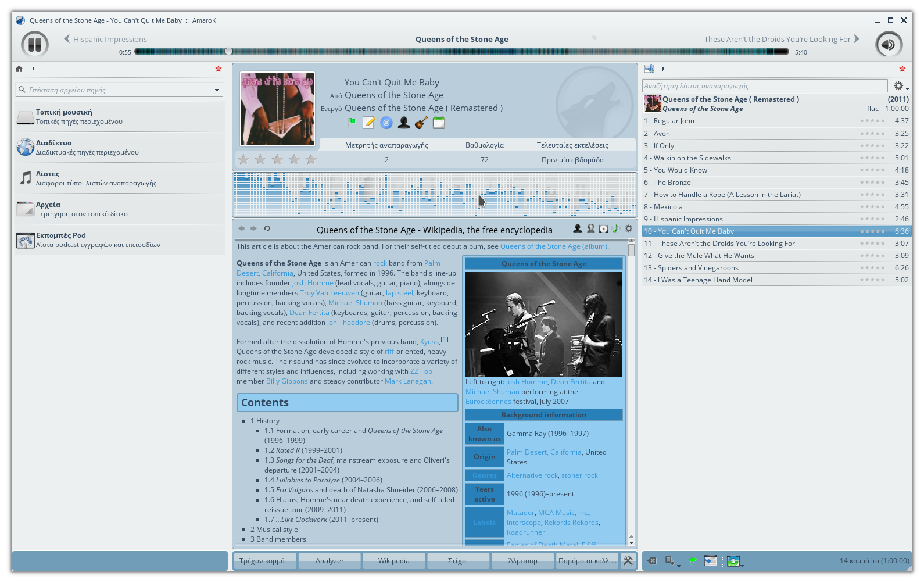The width and height of the screenshot is (924, 583).
Task: Open the volume speaker control
Action: click(889, 45)
